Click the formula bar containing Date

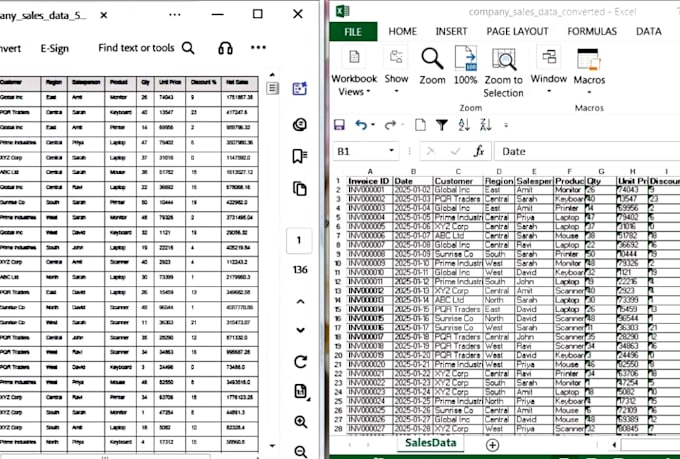point(587,151)
